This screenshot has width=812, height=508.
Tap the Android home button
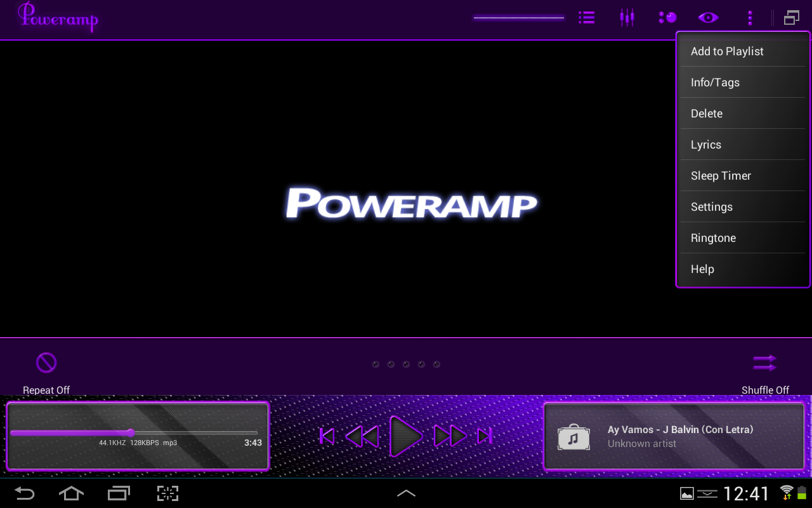pyautogui.click(x=71, y=493)
